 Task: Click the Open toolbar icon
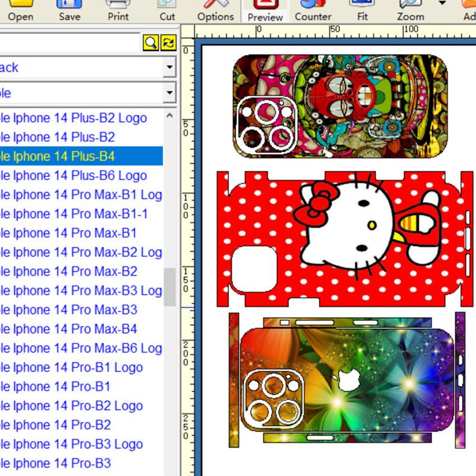[21, 11]
